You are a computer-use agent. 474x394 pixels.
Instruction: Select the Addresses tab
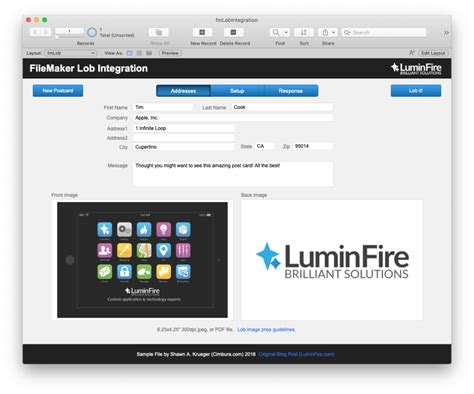[183, 91]
